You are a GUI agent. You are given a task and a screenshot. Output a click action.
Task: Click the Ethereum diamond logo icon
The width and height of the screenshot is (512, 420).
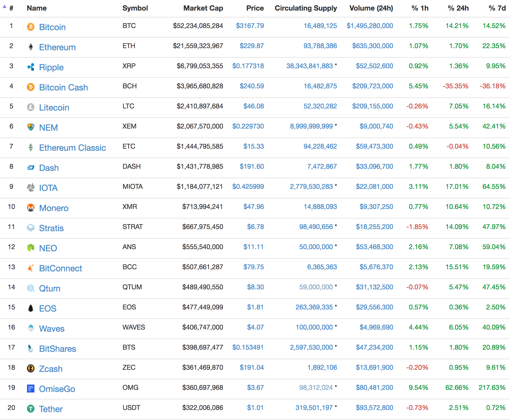click(x=31, y=47)
